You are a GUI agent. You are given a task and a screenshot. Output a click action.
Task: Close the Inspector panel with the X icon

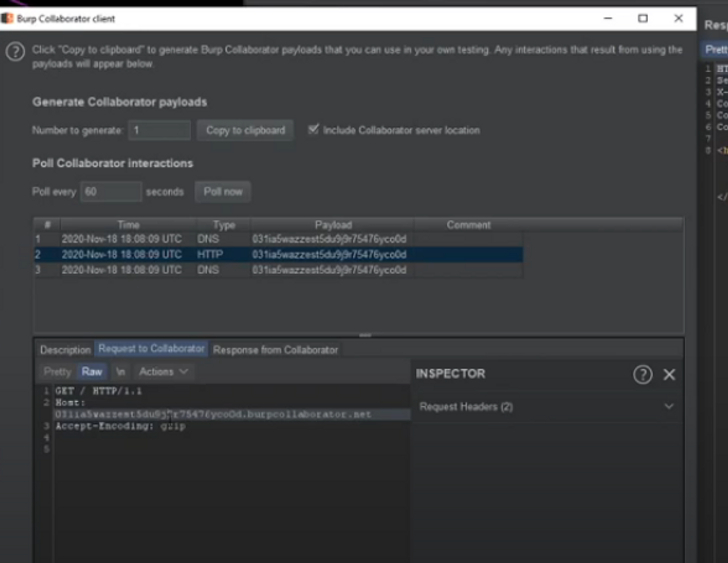[669, 374]
